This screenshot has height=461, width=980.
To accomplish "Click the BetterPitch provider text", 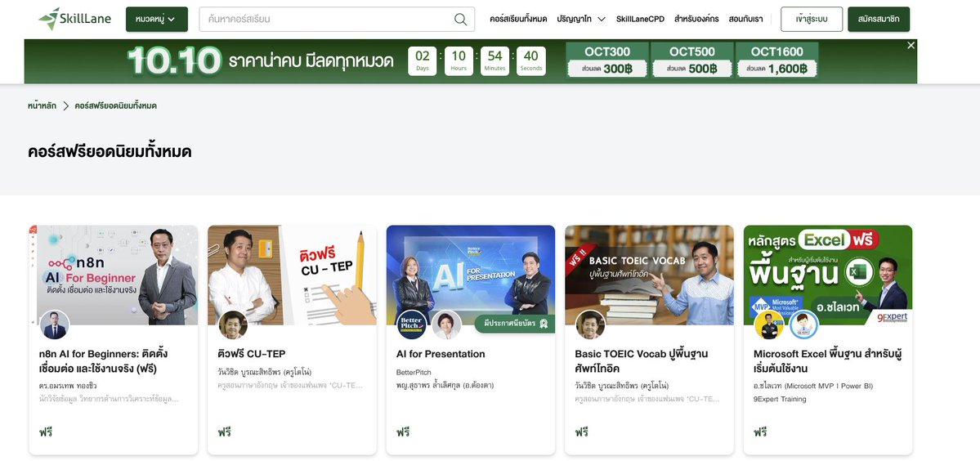I will click(414, 372).
